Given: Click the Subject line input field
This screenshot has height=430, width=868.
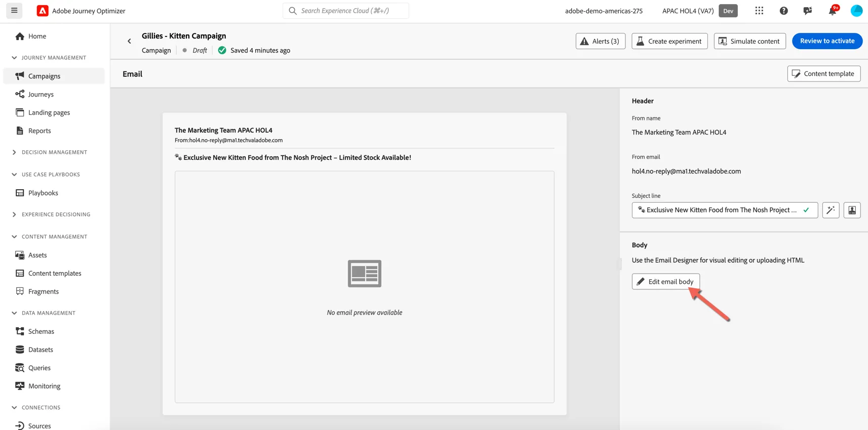Looking at the screenshot, I should click(724, 210).
